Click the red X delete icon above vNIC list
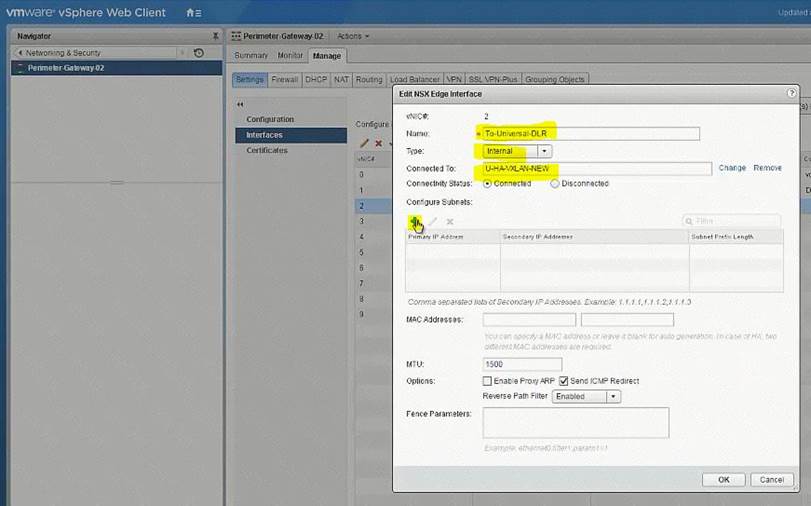This screenshot has height=506, width=811. [378, 143]
